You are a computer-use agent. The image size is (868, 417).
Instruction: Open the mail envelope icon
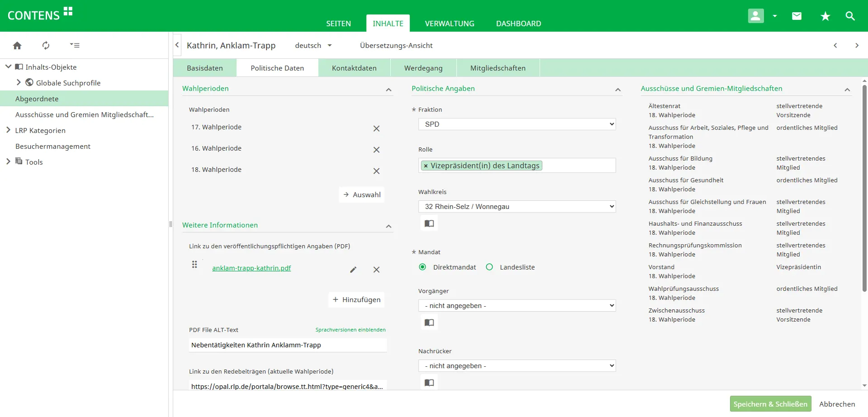coord(797,16)
